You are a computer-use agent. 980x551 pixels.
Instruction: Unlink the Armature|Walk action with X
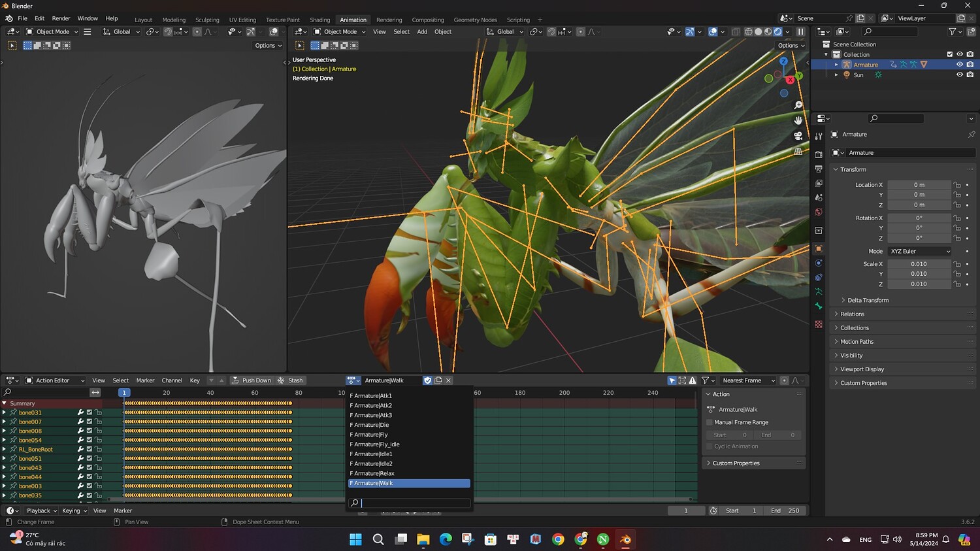point(448,380)
